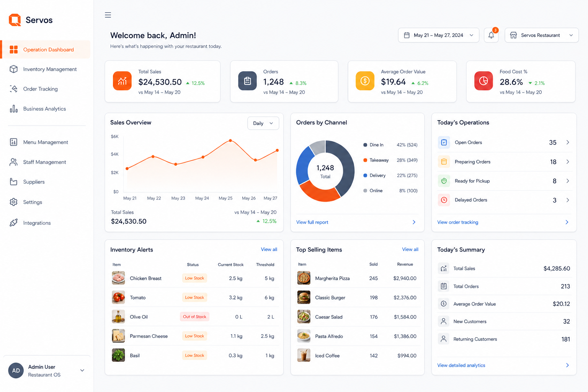
Task: Toggle the hamburger sidebar menu icon
Action: click(x=108, y=15)
